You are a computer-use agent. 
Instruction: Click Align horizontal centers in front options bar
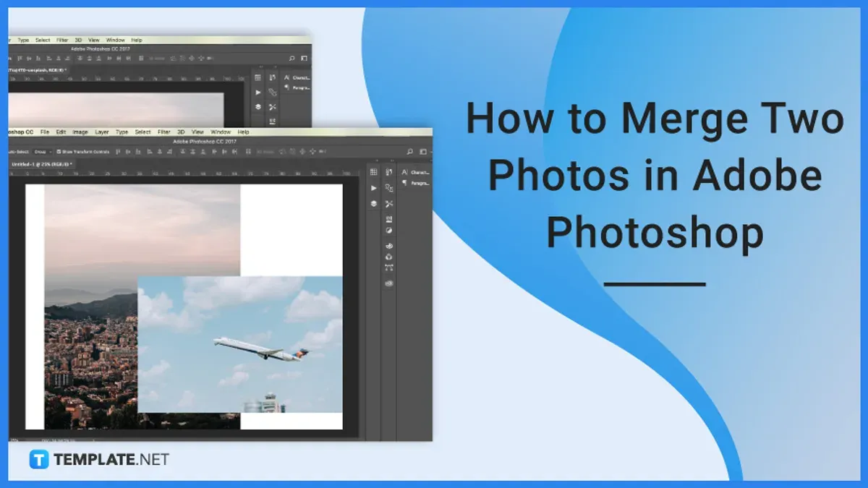tap(159, 151)
